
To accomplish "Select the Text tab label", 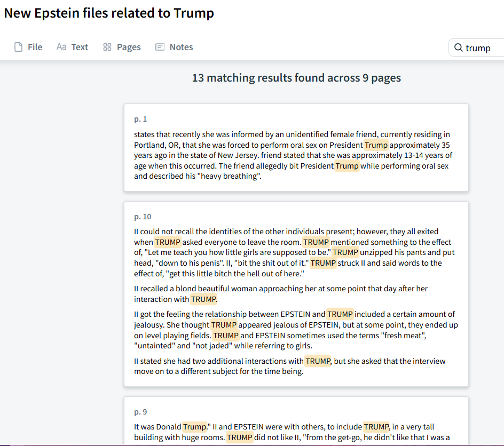I will click(x=80, y=47).
